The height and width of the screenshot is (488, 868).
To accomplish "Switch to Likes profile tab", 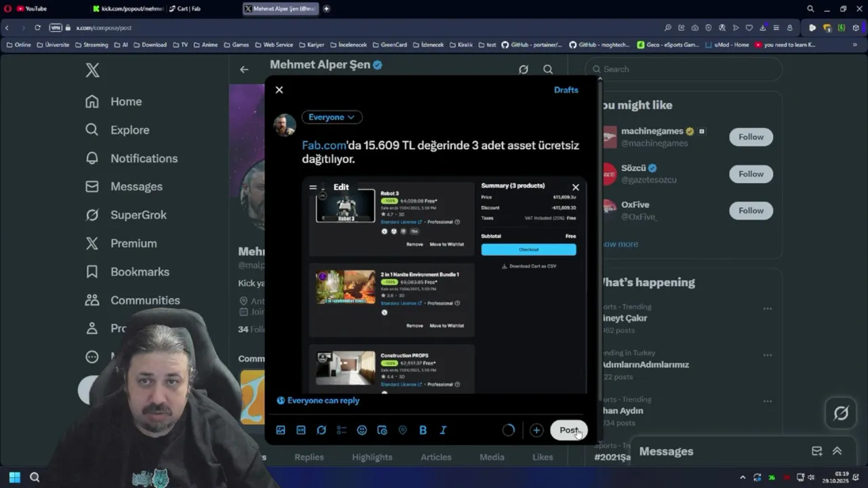I will [542, 457].
